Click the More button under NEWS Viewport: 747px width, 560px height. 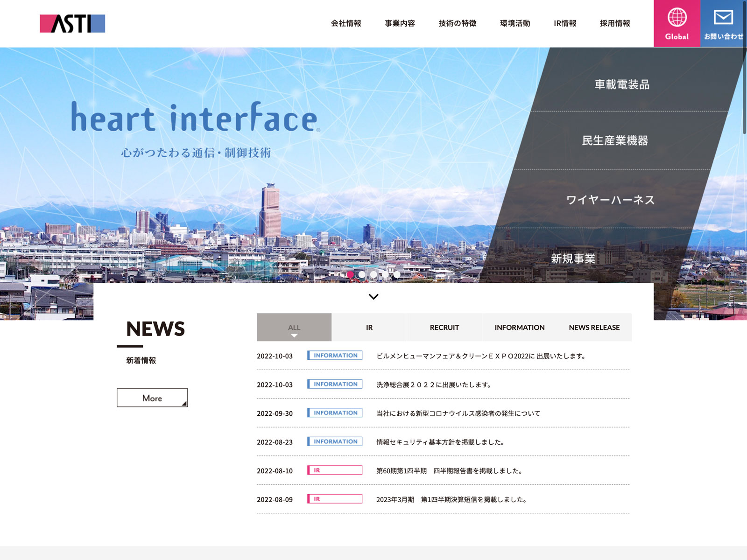pyautogui.click(x=152, y=398)
